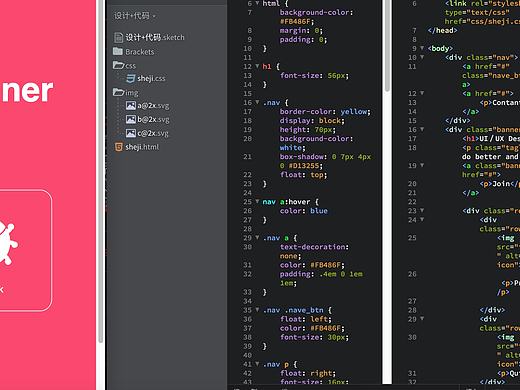Fold the anchor tag at HTML line 12

click(x=422, y=93)
